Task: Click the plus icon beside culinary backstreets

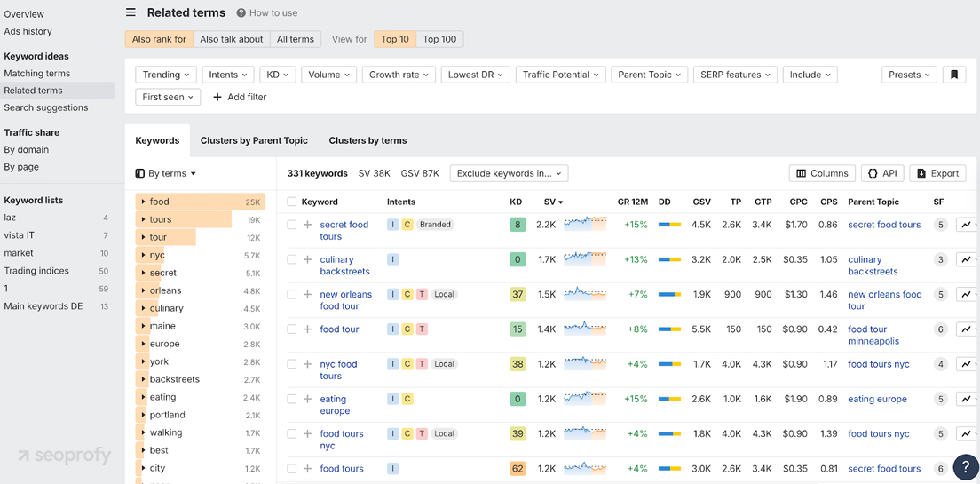Action: [x=308, y=259]
